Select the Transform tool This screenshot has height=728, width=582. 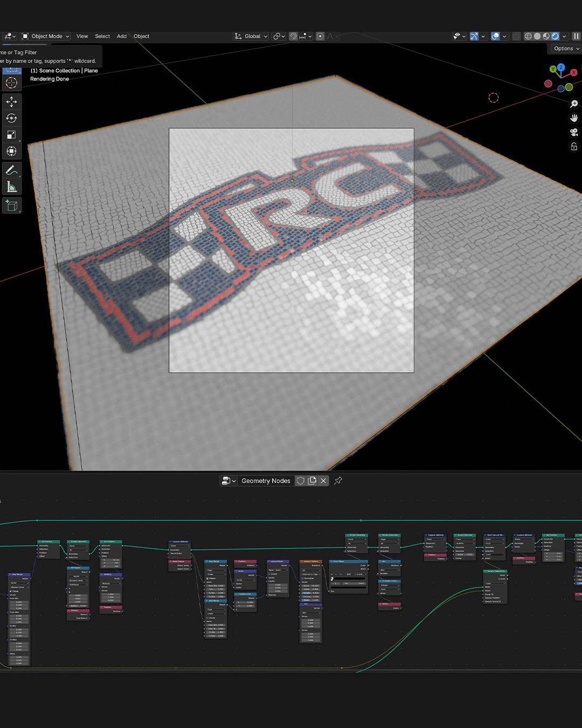(11, 152)
